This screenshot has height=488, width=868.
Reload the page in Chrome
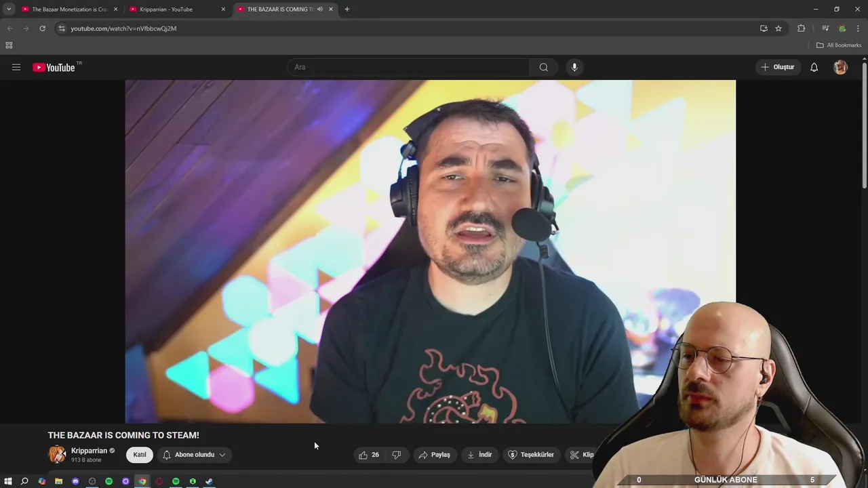pyautogui.click(x=42, y=28)
